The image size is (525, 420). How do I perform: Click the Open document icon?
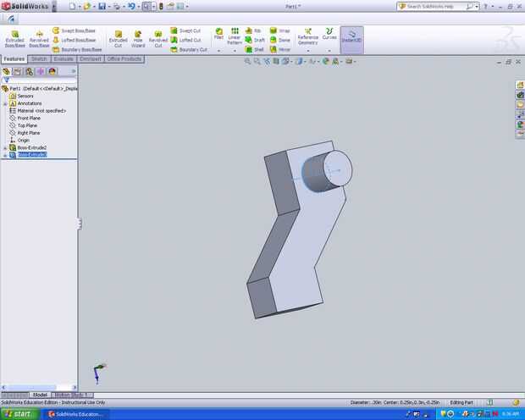coord(87,7)
